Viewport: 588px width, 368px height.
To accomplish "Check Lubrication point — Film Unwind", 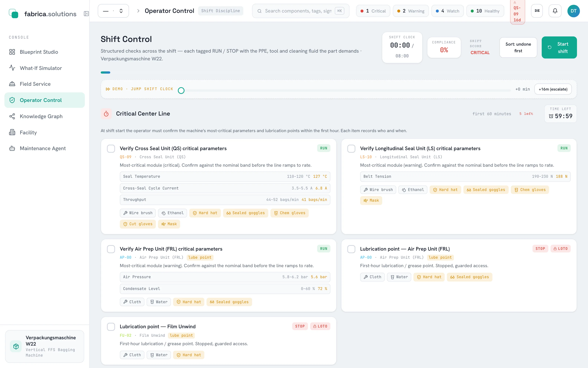I will (x=111, y=327).
